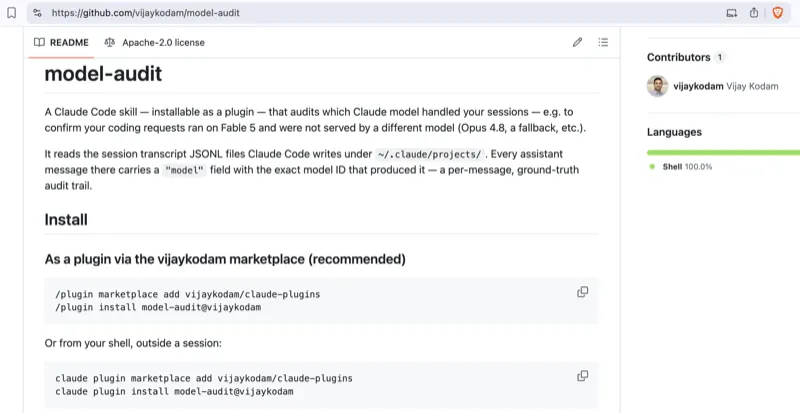Open vijaykodam profile link
This screenshot has height=413, width=800.
698,86
